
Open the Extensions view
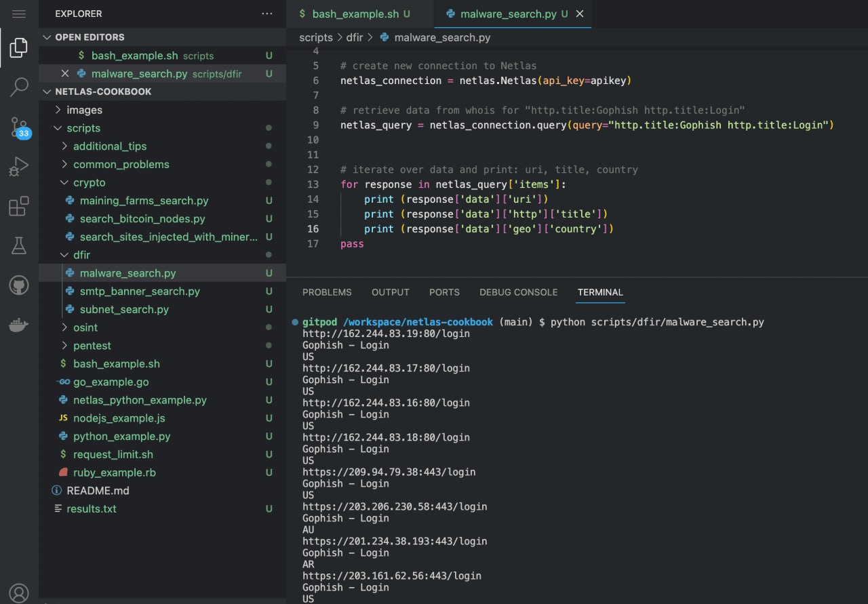(x=19, y=206)
